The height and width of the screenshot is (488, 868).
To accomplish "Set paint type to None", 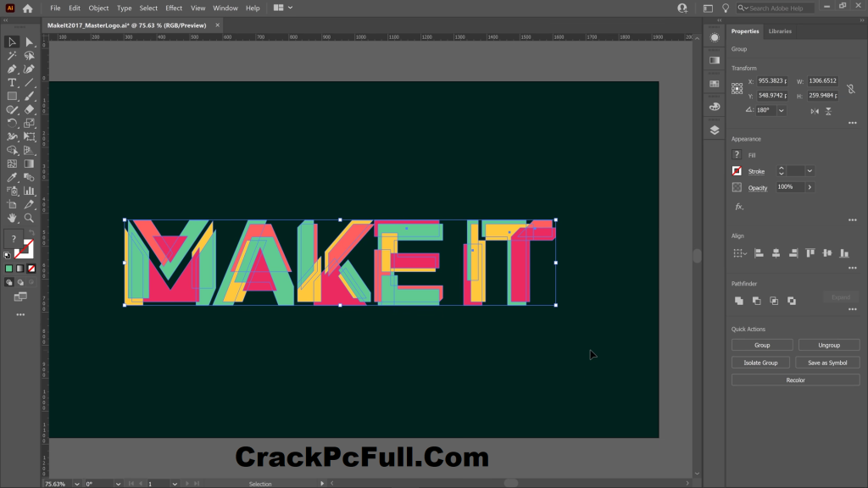I will [31, 269].
